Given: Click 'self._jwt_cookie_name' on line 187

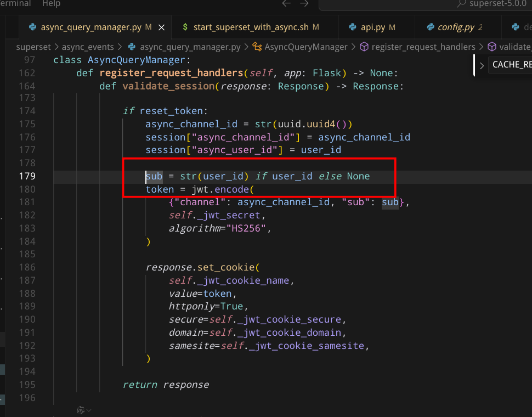Looking at the screenshot, I should pyautogui.click(x=229, y=280).
